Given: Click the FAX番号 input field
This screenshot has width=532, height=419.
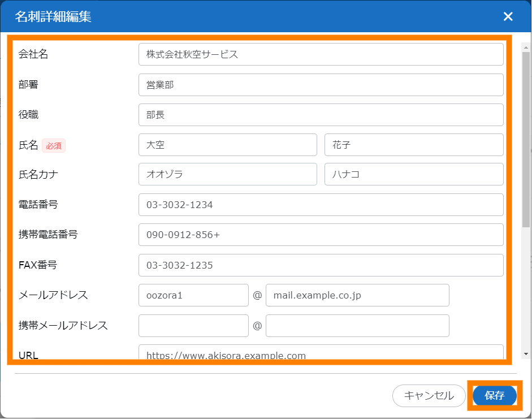Looking at the screenshot, I should pos(321,265).
